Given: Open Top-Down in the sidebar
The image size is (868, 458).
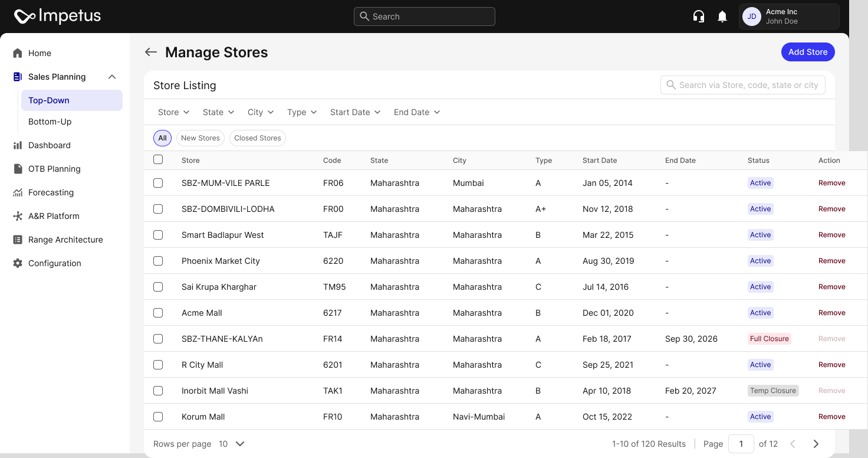Looking at the screenshot, I should [x=72, y=100].
